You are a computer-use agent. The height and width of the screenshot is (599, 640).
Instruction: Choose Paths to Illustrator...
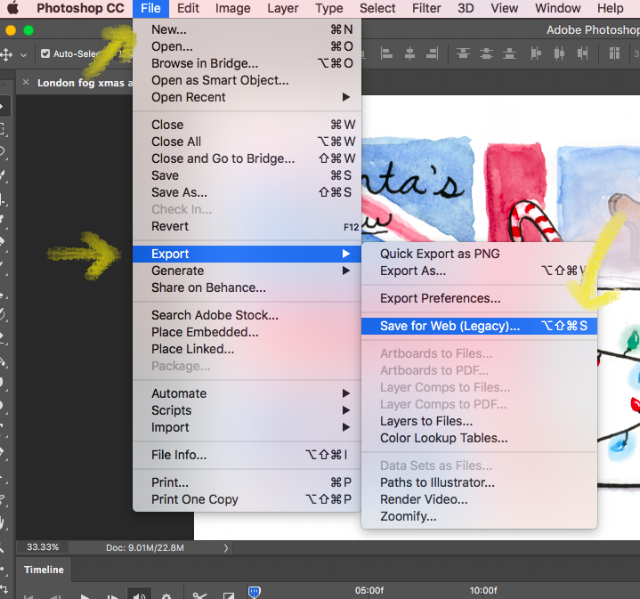pyautogui.click(x=479, y=482)
